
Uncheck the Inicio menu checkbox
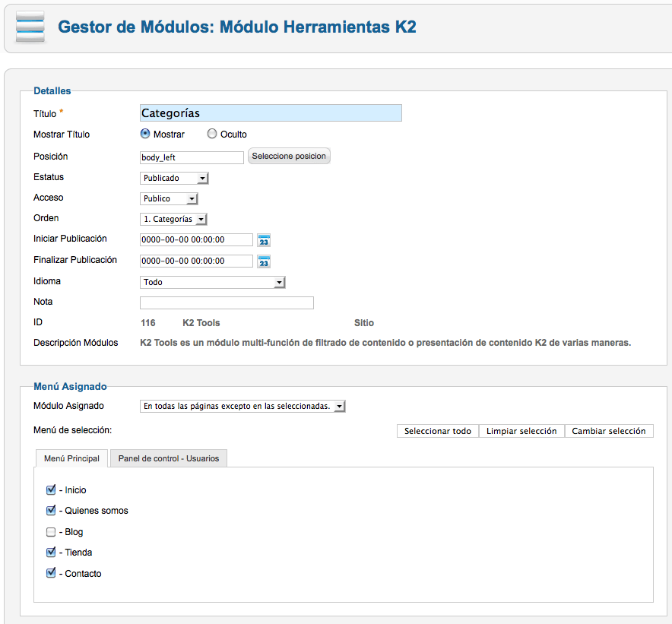tap(51, 489)
